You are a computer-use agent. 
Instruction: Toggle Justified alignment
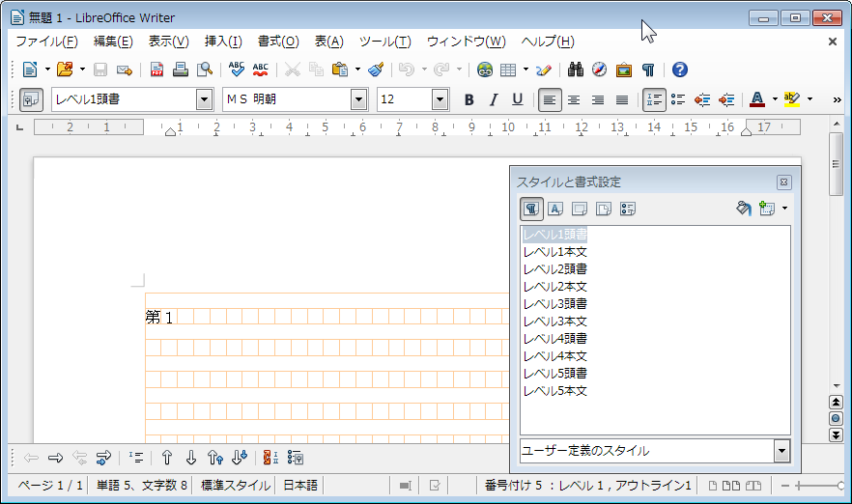(x=622, y=100)
